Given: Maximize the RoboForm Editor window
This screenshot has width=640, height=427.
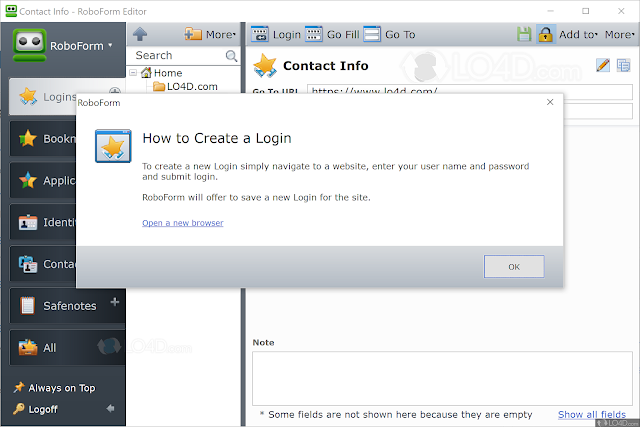Looking at the screenshot, I should point(586,11).
